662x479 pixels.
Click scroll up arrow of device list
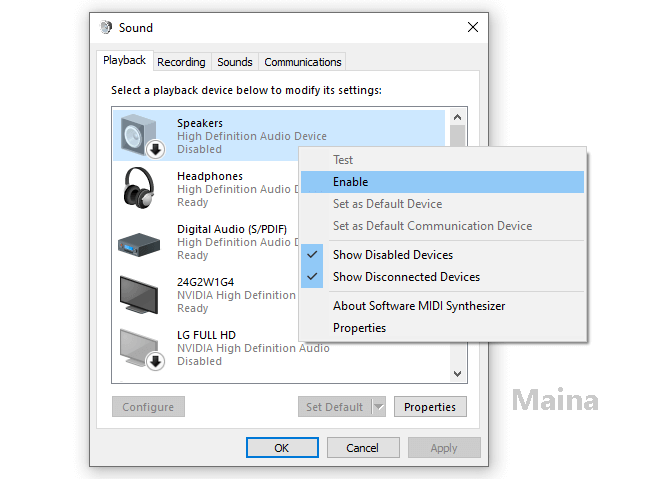click(x=458, y=117)
